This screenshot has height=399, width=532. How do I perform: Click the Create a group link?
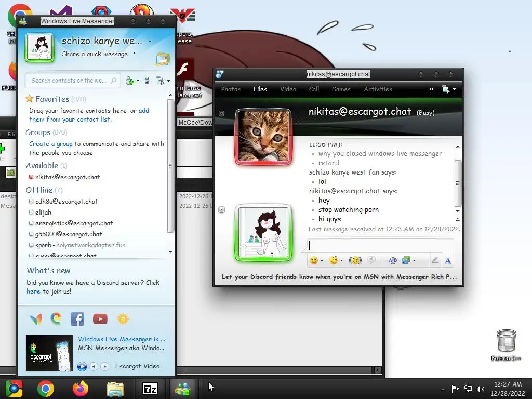coord(50,144)
